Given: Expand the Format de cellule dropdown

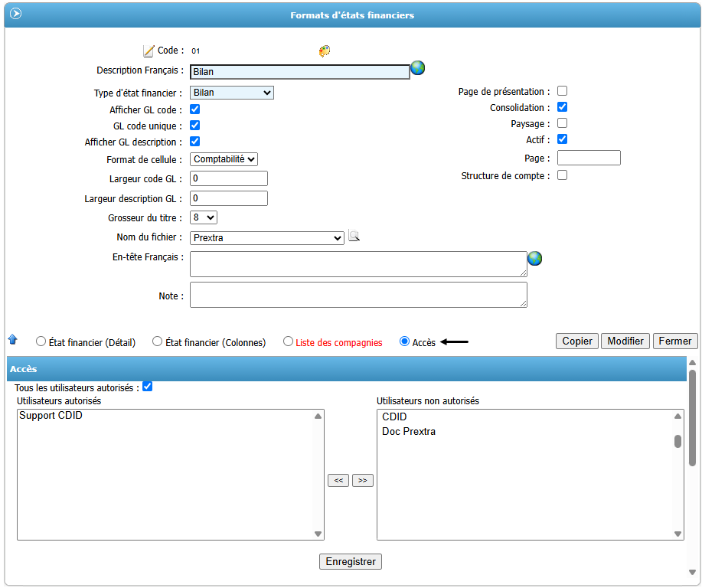Looking at the screenshot, I should point(224,158).
